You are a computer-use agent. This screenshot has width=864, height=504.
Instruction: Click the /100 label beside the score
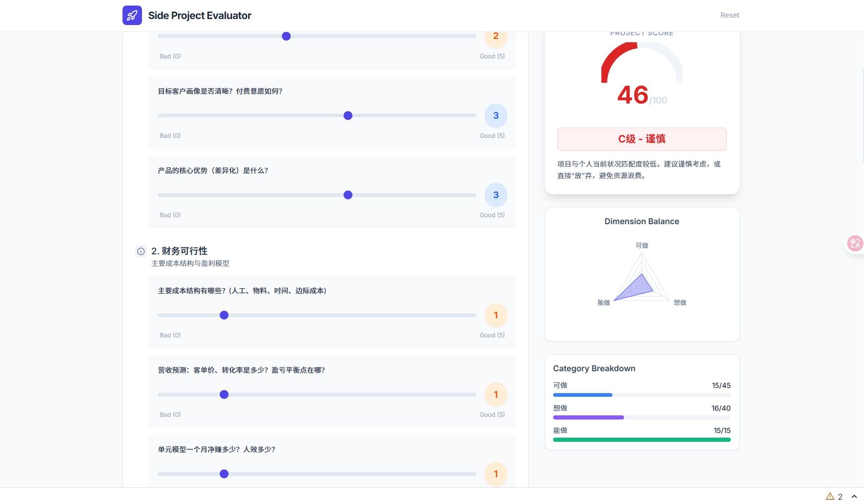point(658,100)
